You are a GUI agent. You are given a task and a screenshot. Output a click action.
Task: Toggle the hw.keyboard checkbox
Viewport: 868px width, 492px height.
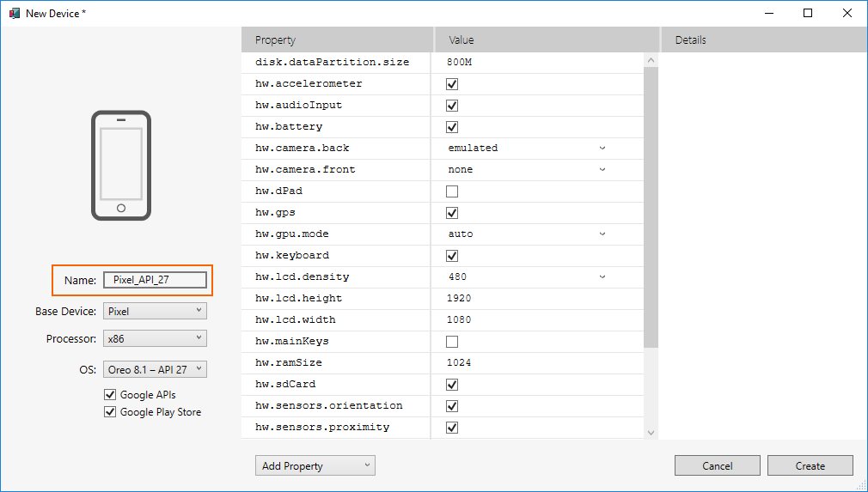tap(452, 256)
